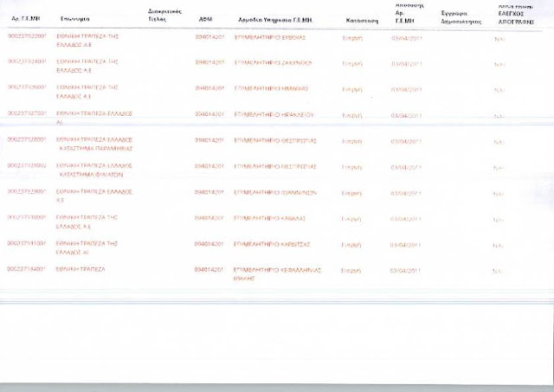Select ΕΠΙΜΕΛΗΤΗΡΙΟ ΖΑΚΥΝΘΟΥ cell

tap(274, 63)
